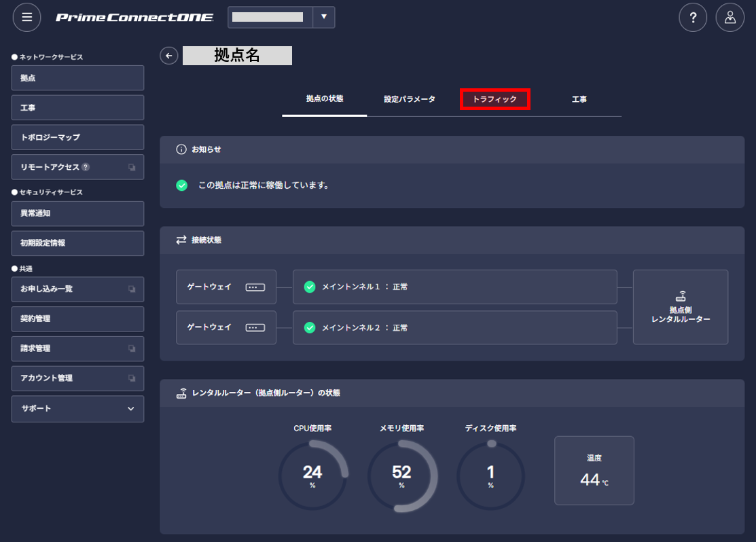756x542 pixels.
Task: Click the header selection combo box
Action: click(x=281, y=18)
